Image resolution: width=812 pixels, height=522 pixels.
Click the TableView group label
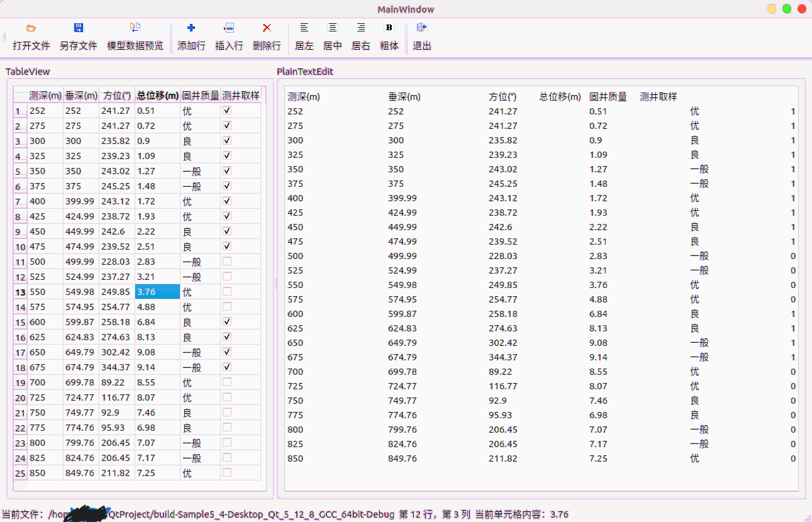28,72
